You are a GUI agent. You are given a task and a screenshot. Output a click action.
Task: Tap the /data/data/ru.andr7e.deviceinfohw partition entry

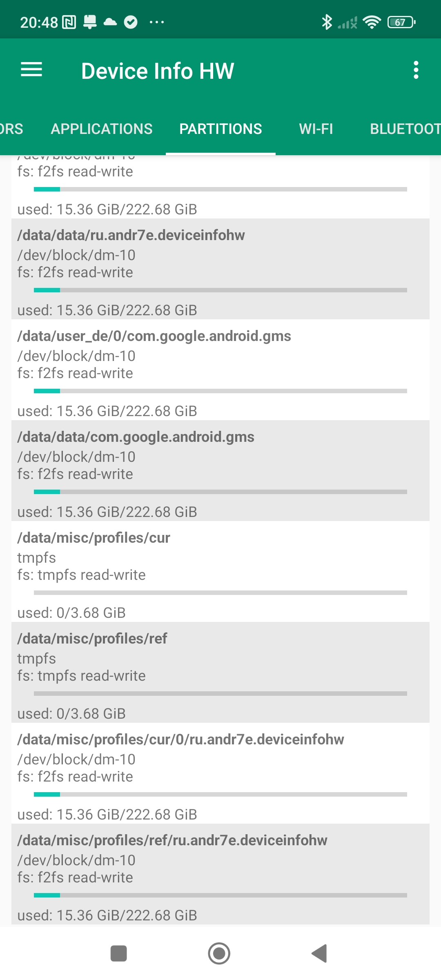point(220,269)
